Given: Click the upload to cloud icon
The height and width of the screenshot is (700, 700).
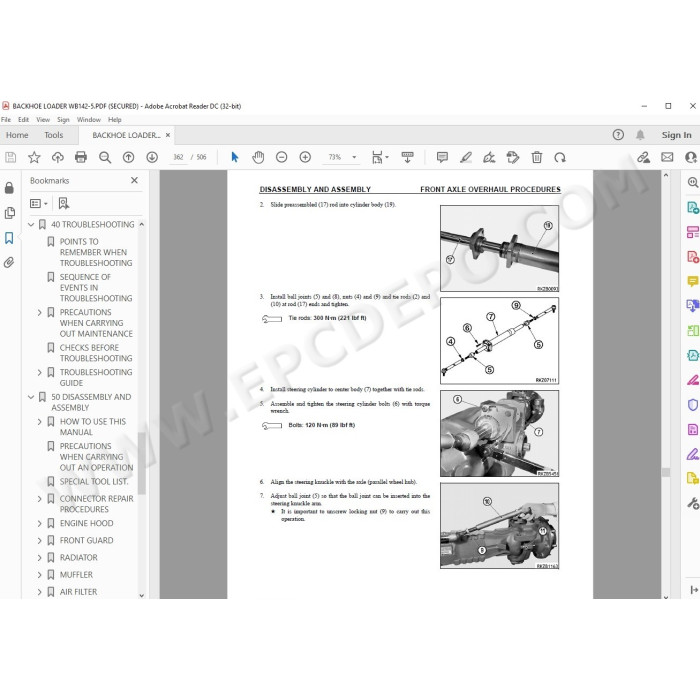Looking at the screenshot, I should [x=58, y=157].
